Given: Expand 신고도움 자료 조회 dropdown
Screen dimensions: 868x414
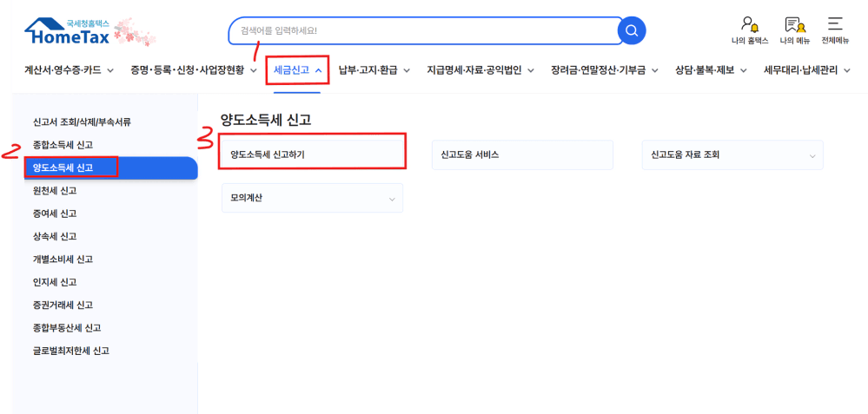Looking at the screenshot, I should point(732,154).
